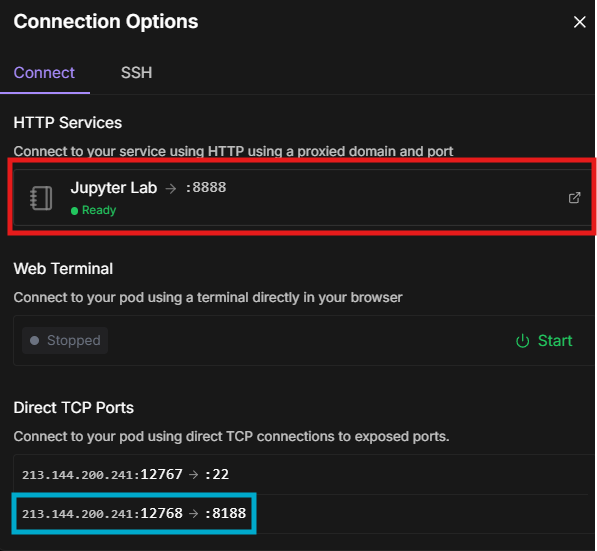
Task: Click the grey Stopped status dot
Action: 35,340
